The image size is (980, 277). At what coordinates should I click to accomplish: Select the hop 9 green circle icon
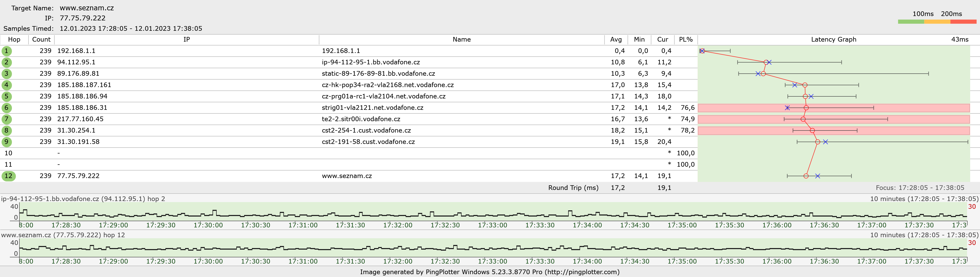6,142
